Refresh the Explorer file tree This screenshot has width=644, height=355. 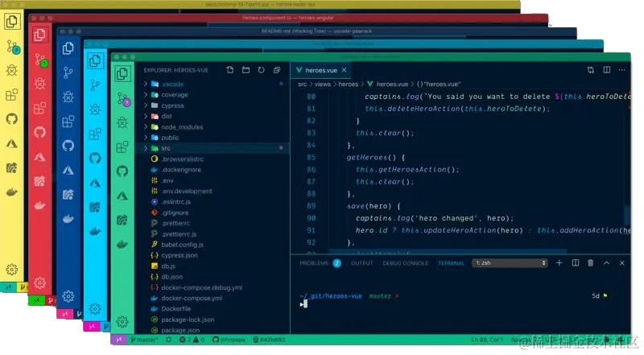(261, 70)
